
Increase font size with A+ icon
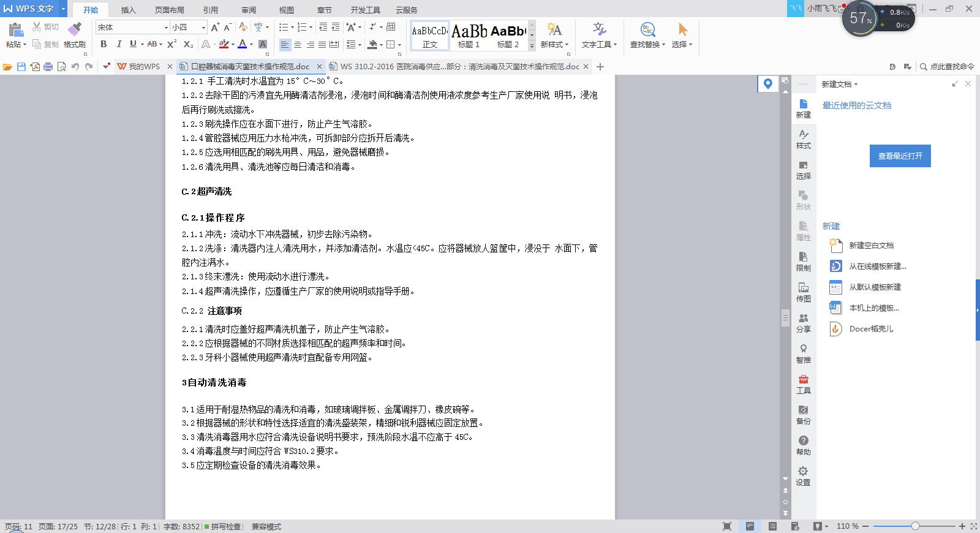pos(215,27)
